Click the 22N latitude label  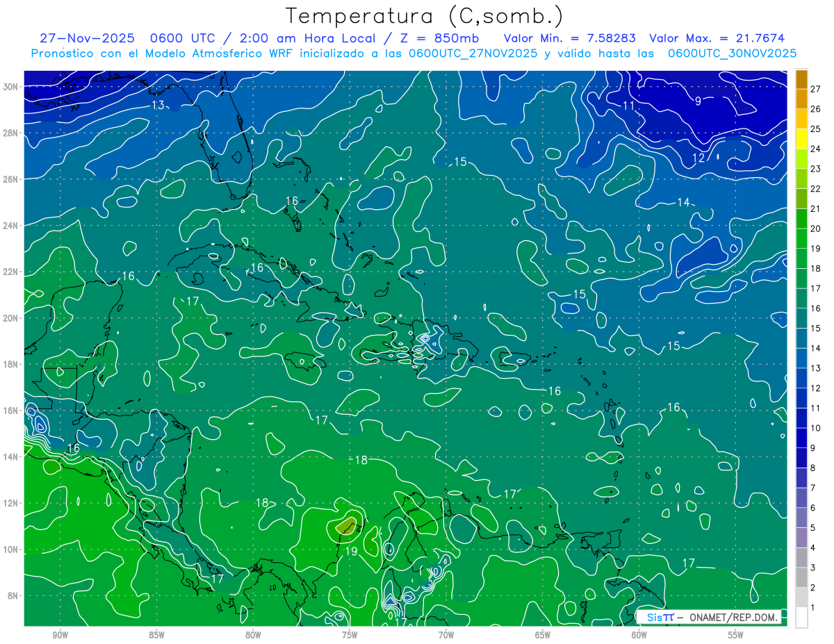[x=11, y=272]
